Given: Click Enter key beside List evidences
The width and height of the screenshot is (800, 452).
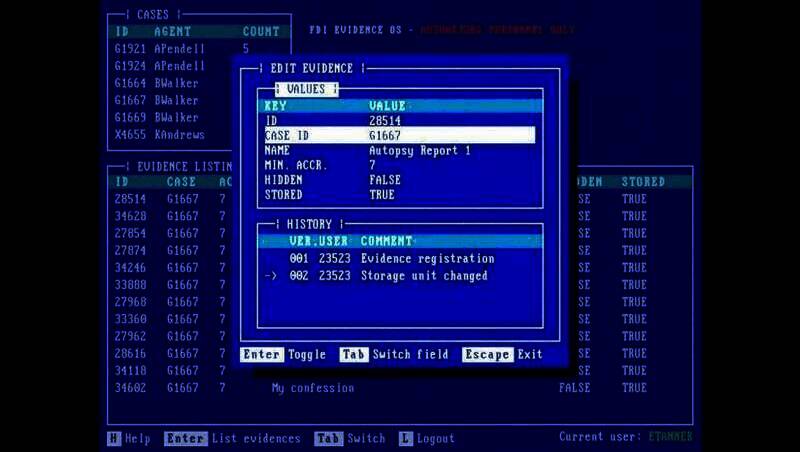Looking at the screenshot, I should [186, 438].
